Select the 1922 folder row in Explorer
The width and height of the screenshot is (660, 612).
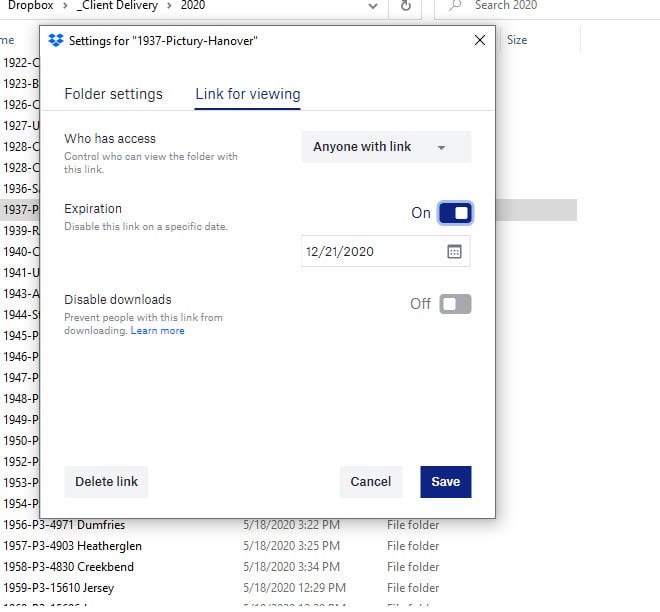coord(20,63)
